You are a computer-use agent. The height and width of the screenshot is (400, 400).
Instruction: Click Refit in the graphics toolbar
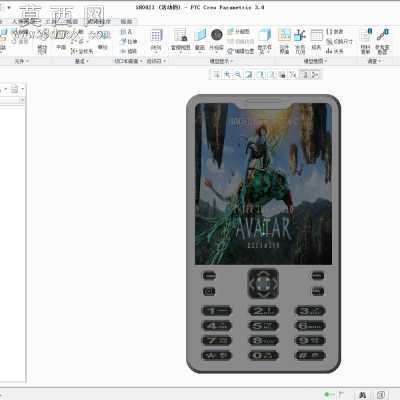pyautogui.click(x=216, y=75)
